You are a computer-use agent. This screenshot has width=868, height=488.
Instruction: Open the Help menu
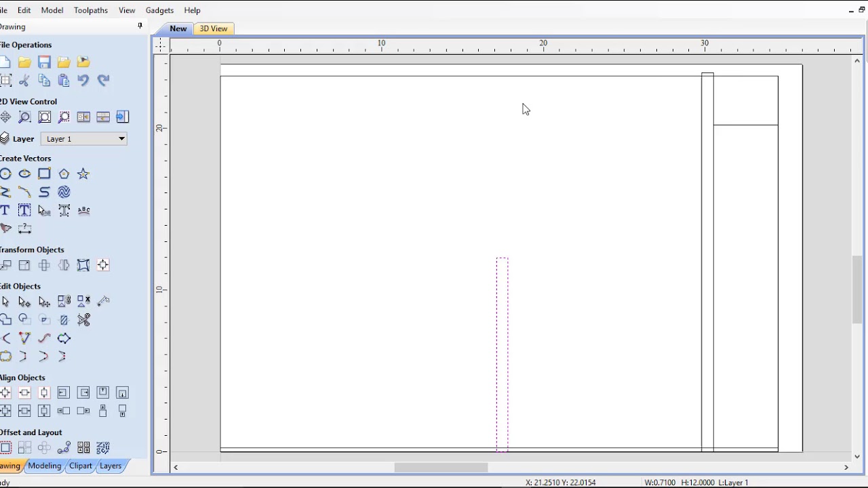click(x=192, y=10)
